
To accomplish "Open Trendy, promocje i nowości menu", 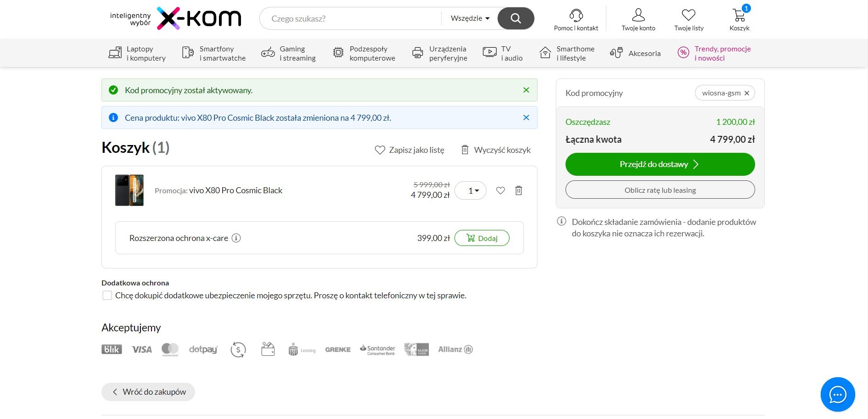I will point(714,53).
